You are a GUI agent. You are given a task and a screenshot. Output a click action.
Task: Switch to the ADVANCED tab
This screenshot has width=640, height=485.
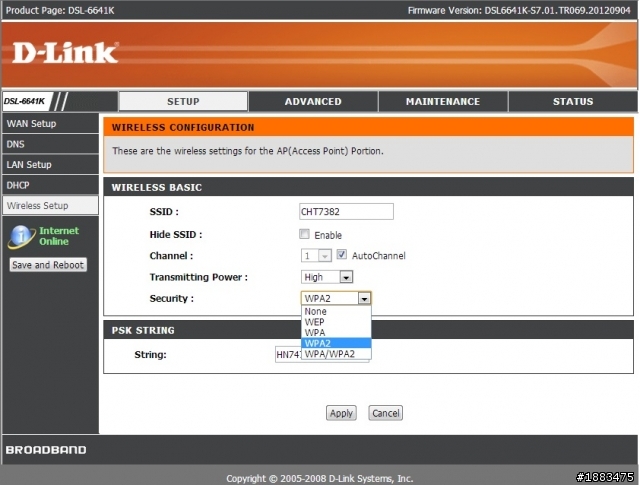pos(313,102)
